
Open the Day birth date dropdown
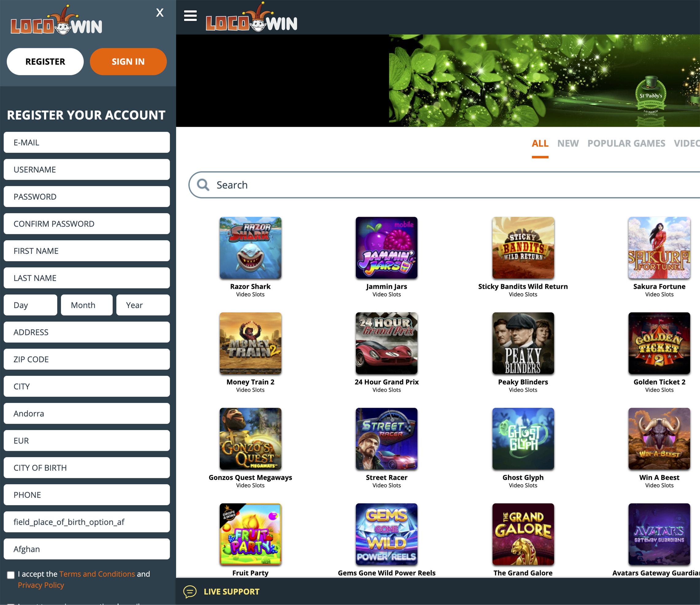(30, 305)
